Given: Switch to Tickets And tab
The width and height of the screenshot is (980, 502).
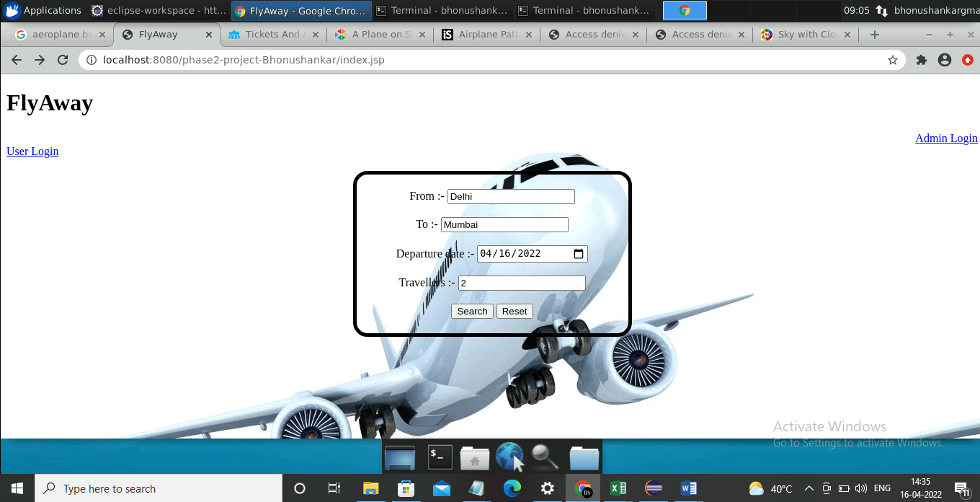Looking at the screenshot, I should coord(272,34).
